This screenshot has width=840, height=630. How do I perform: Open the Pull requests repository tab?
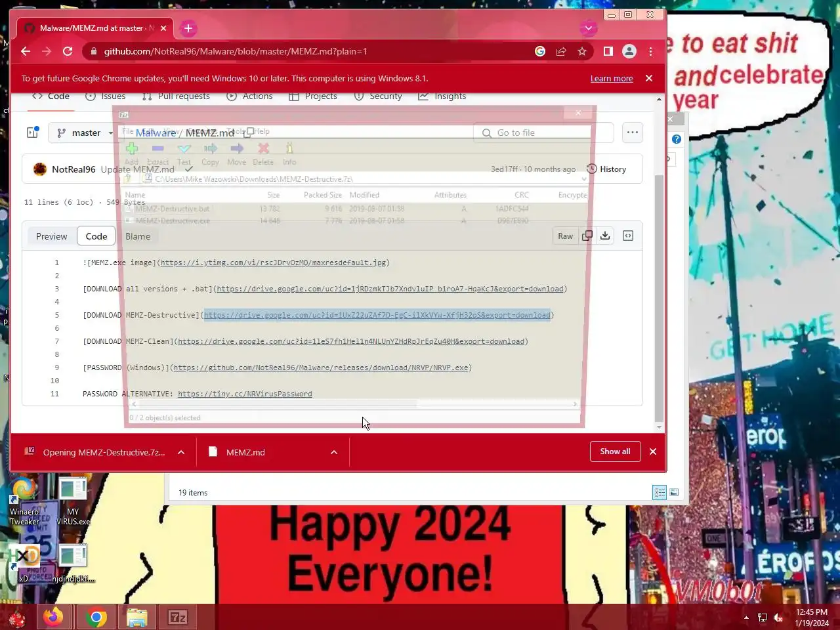[x=176, y=96]
